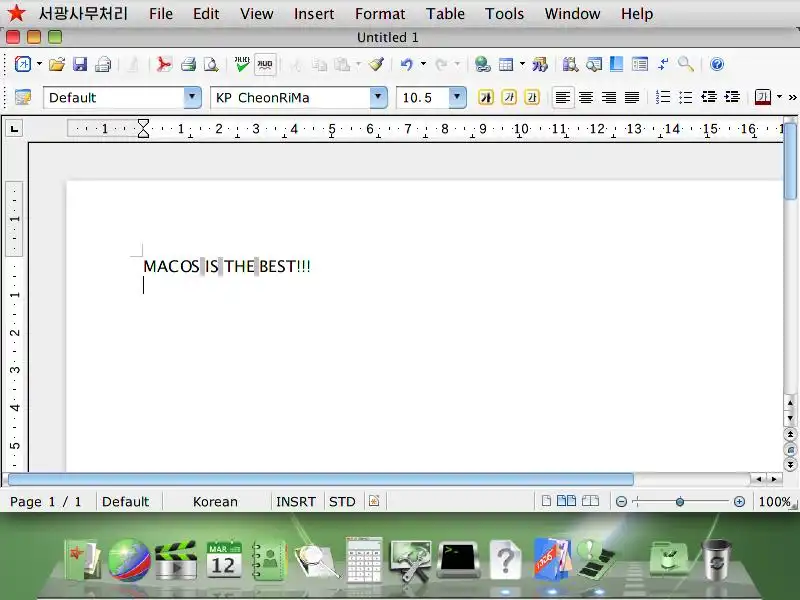
Task: Export directly as PDF icon
Action: pyautogui.click(x=164, y=64)
